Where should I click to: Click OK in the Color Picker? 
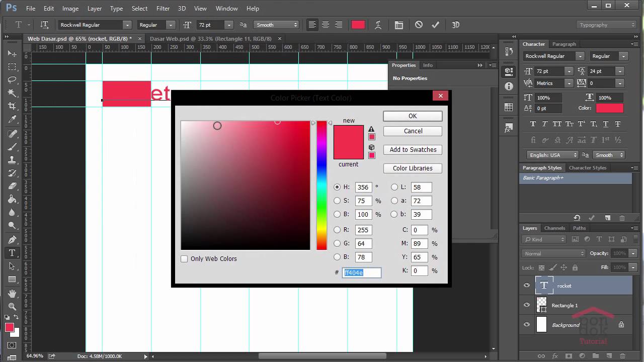click(413, 116)
